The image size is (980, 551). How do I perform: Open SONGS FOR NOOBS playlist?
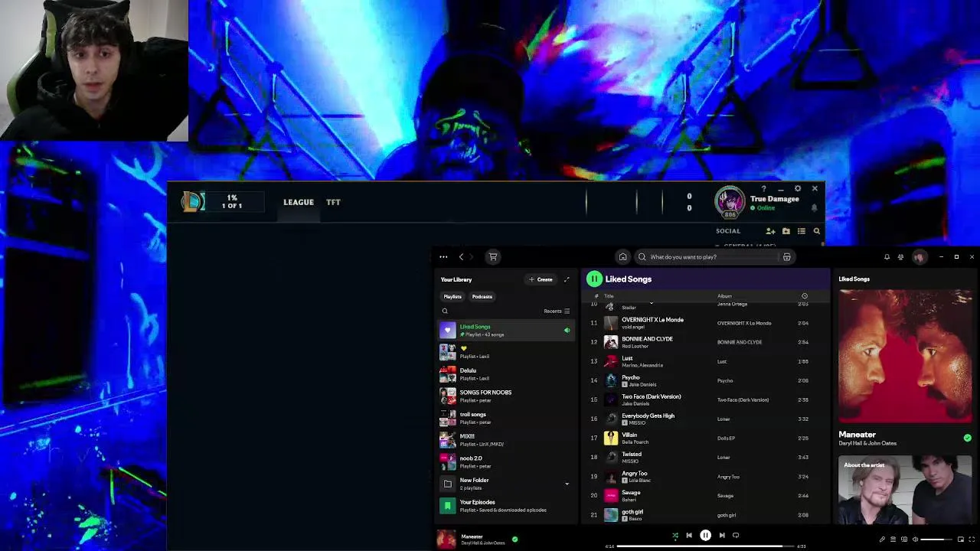pos(506,396)
